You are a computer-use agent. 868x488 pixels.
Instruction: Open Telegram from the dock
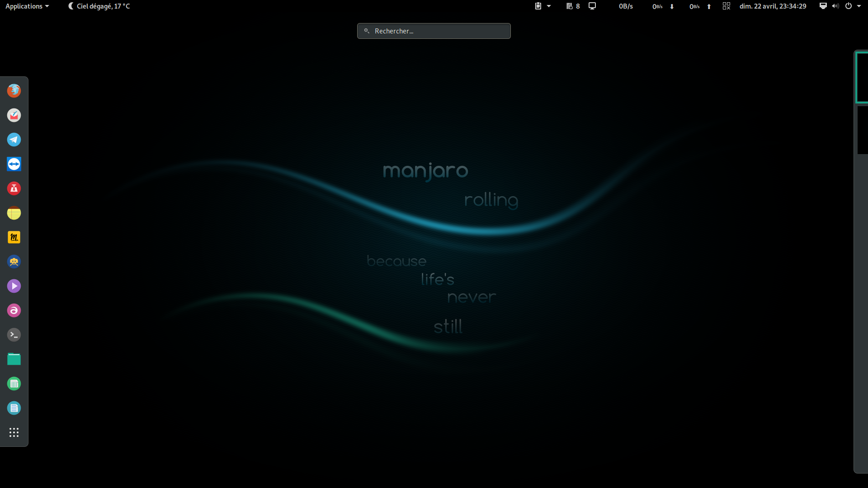pos(14,140)
